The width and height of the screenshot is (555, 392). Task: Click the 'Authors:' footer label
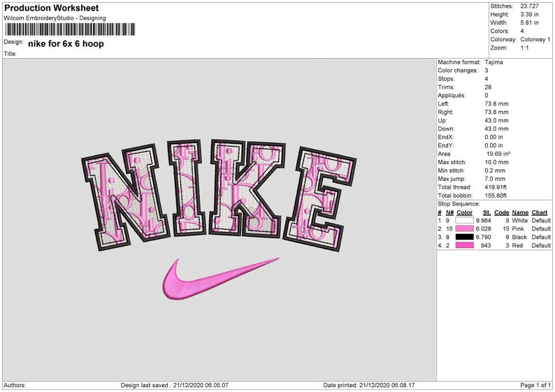coord(15,385)
